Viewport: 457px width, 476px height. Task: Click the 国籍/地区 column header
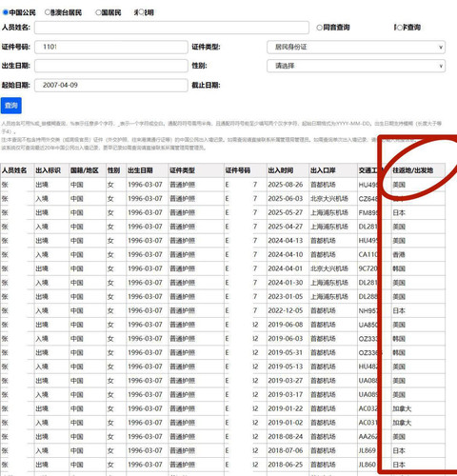pyautogui.click(x=85, y=170)
